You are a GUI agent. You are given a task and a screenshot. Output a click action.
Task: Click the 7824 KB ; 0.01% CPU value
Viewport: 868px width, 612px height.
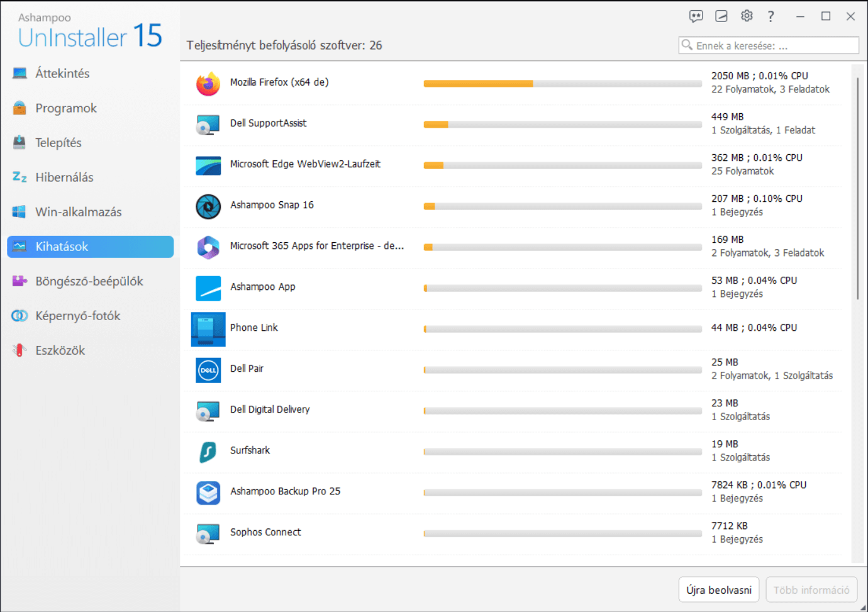click(759, 485)
